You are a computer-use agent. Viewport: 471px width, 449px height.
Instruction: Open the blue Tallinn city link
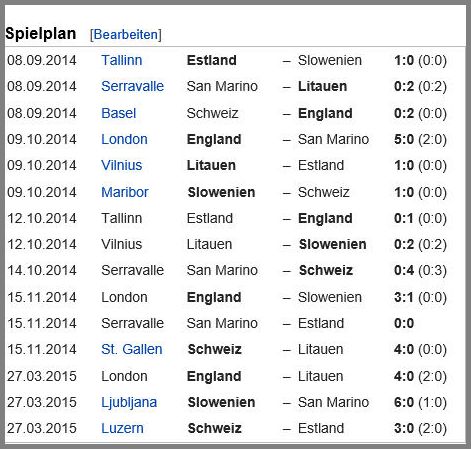[122, 60]
